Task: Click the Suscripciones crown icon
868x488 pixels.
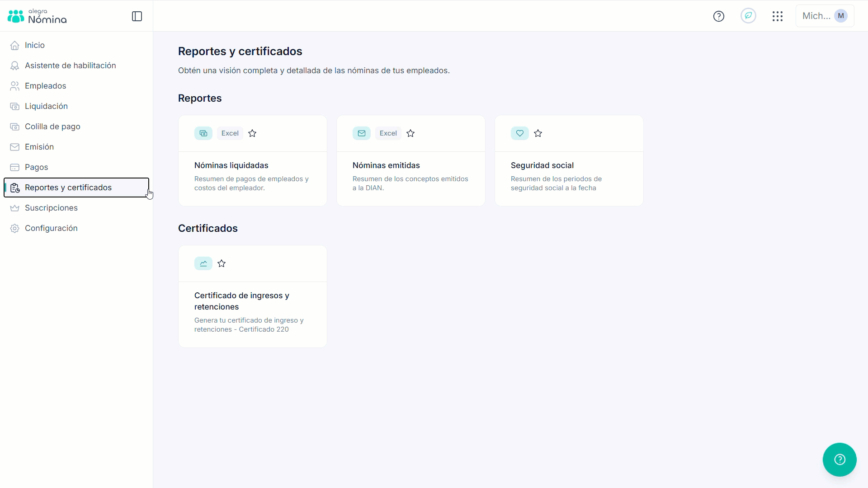Action: [15, 208]
